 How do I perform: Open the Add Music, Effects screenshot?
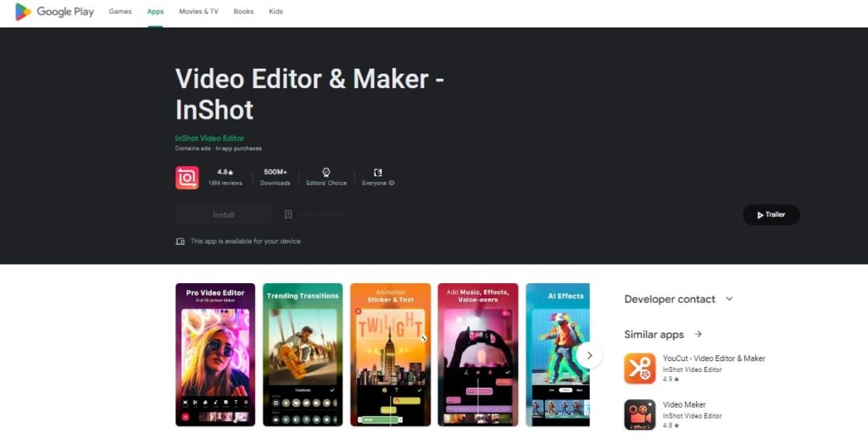(x=478, y=355)
